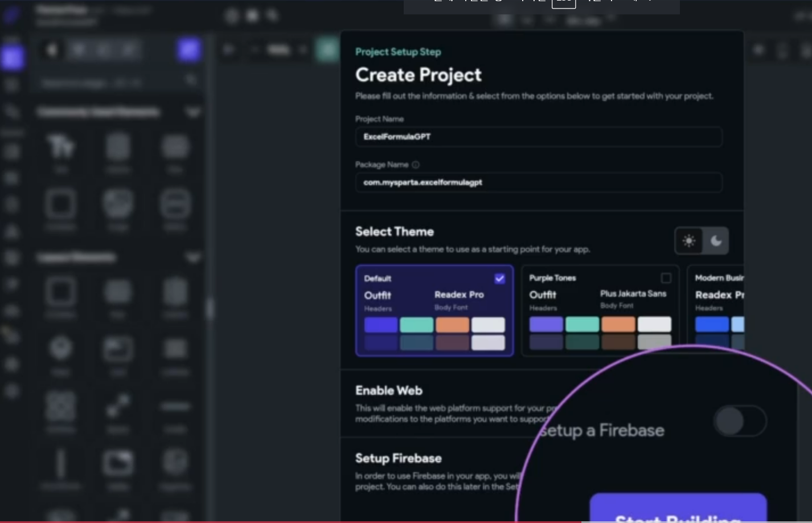
Task: Click the Plus Jakarta Sans body font label
Action: [633, 293]
